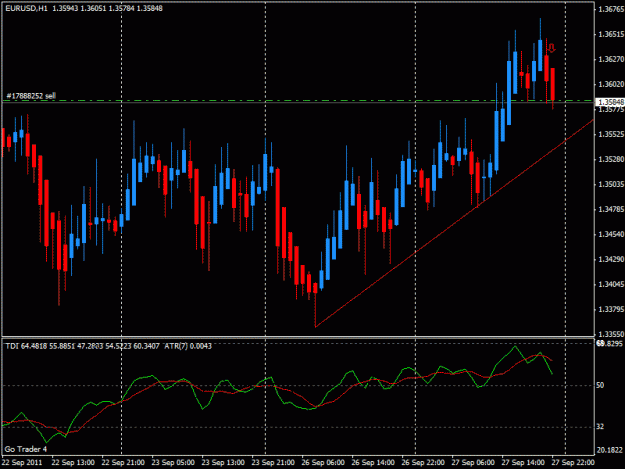Click the 1.34785 price scale value
Viewport: 625px width, 469px height.
click(611, 209)
